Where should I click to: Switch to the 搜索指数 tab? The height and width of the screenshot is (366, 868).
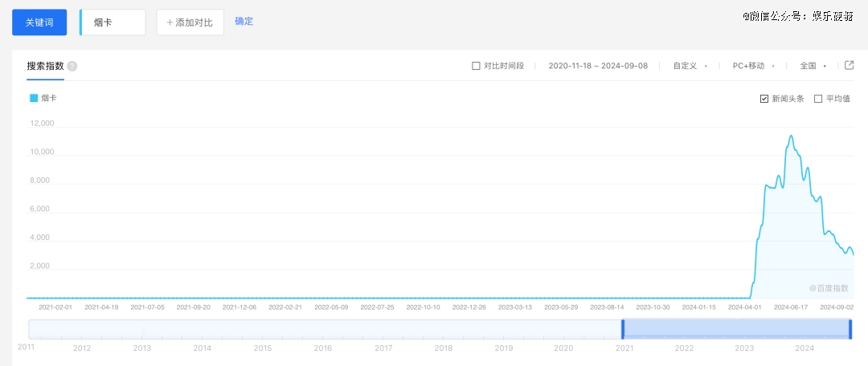point(45,66)
